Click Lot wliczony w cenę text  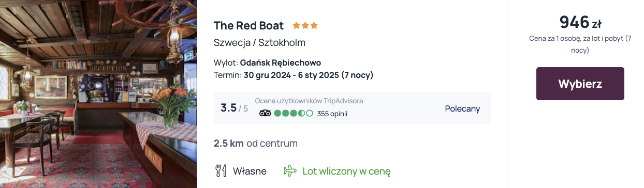coord(346,171)
